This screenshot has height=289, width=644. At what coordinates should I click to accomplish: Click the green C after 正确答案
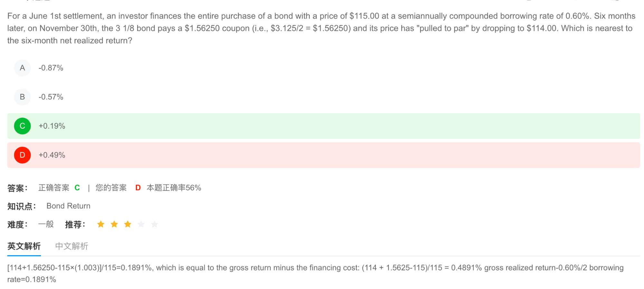[77, 188]
